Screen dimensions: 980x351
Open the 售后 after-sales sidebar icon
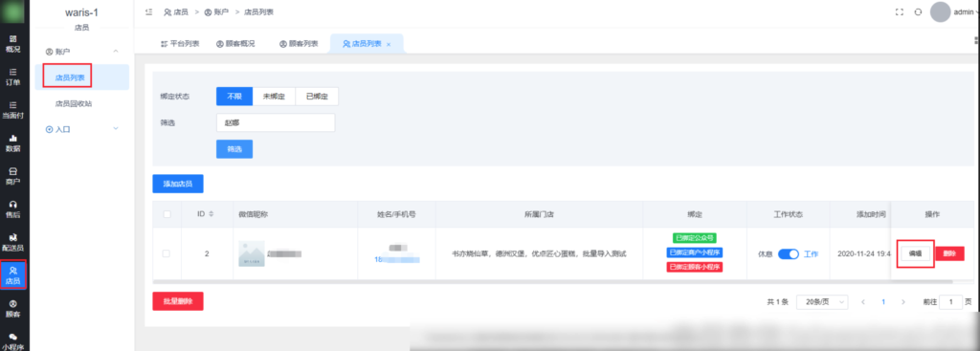(x=12, y=209)
